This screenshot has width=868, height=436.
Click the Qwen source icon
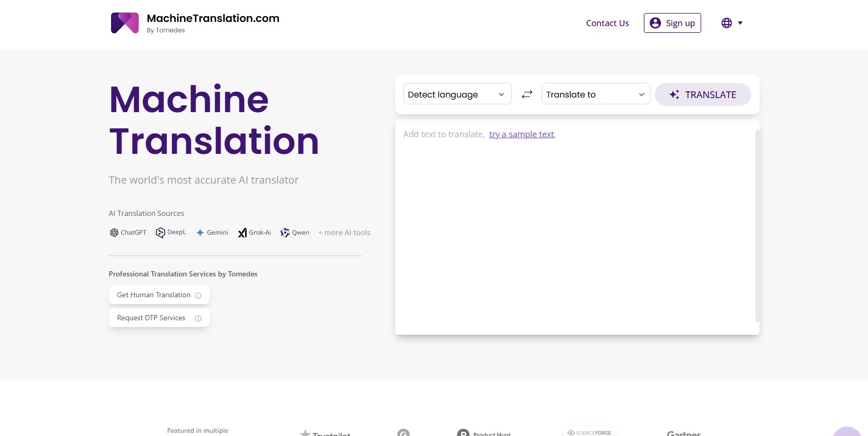(285, 233)
